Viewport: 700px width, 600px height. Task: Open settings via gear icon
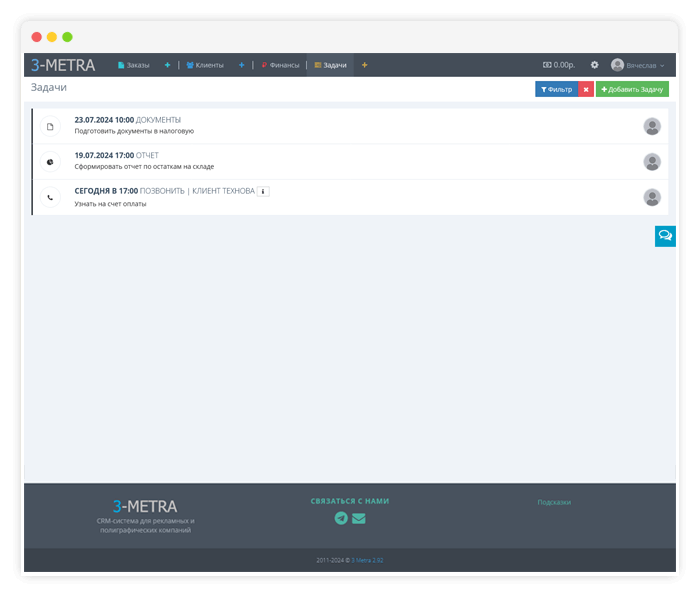595,65
